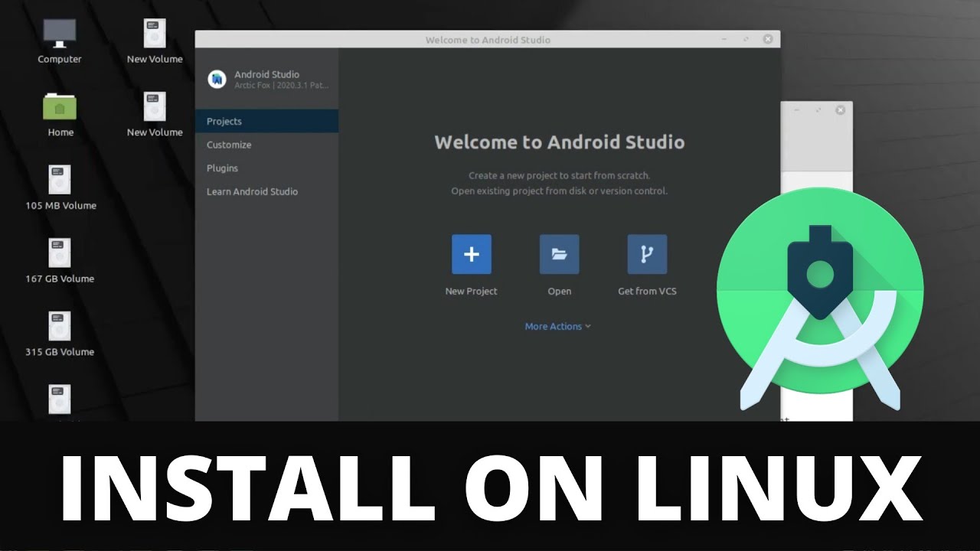Minimize the background window behind Android Studio
980x551 pixels.
click(796, 110)
